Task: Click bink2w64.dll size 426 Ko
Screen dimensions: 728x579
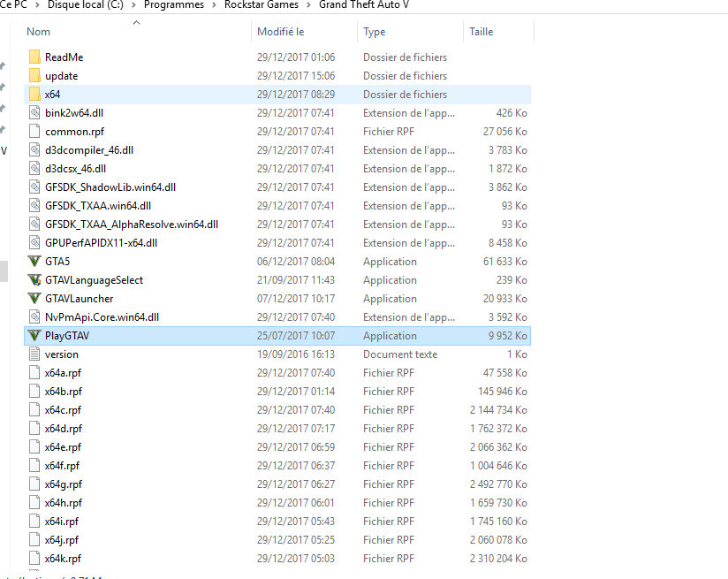Action: (512, 113)
